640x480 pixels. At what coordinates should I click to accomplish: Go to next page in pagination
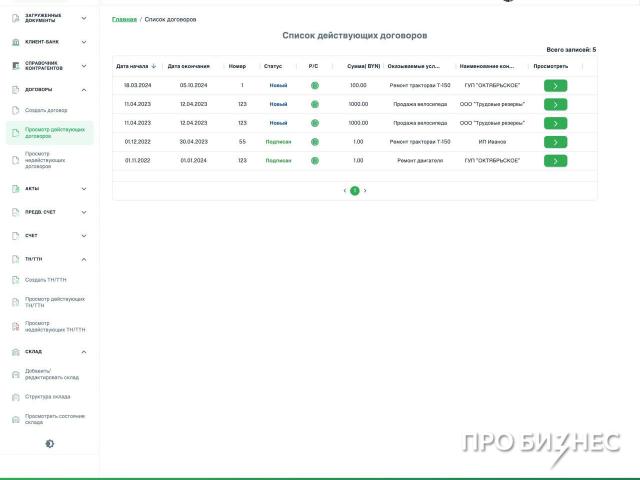[365, 190]
